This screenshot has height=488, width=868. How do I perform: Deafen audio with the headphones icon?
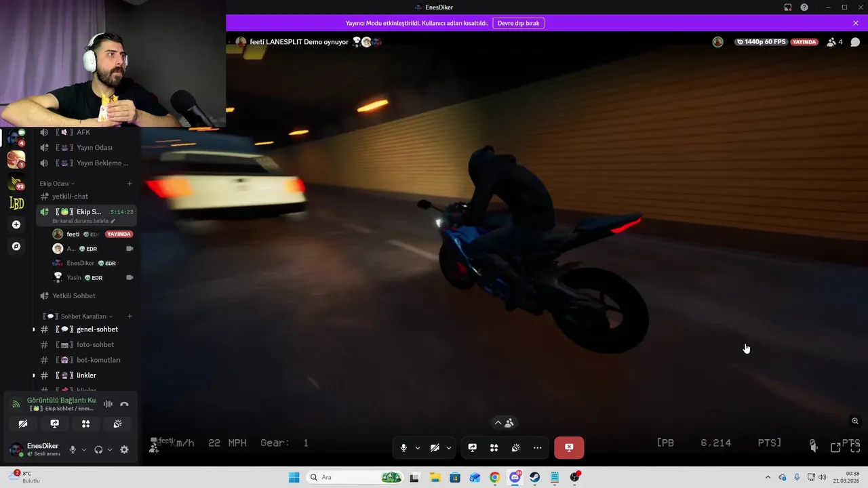(98, 449)
